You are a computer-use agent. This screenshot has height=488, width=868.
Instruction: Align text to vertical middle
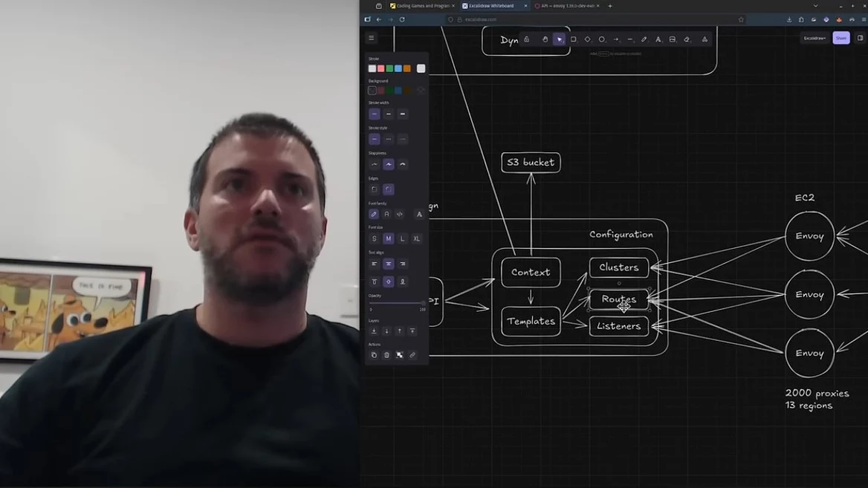click(389, 282)
